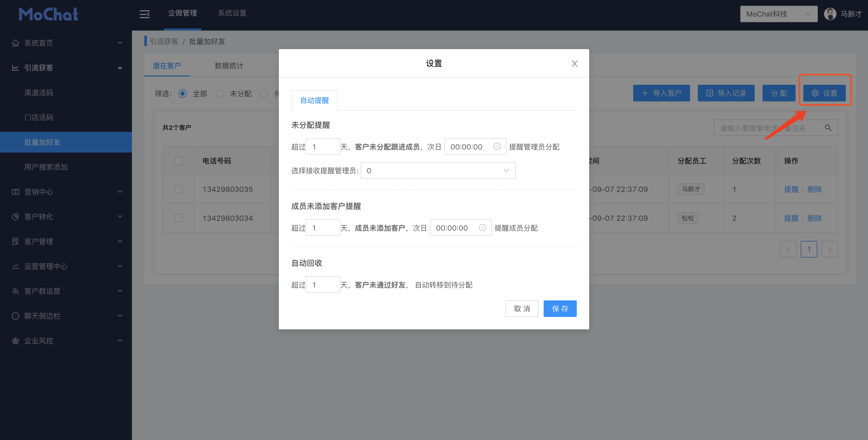Image resolution: width=868 pixels, height=440 pixels.
Task: Click the MoChat logo
Action: [x=48, y=14]
